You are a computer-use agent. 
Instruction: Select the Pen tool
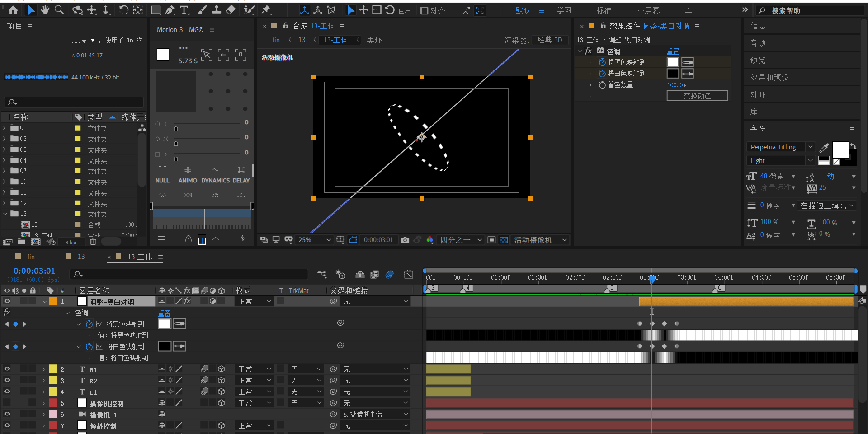click(x=170, y=10)
